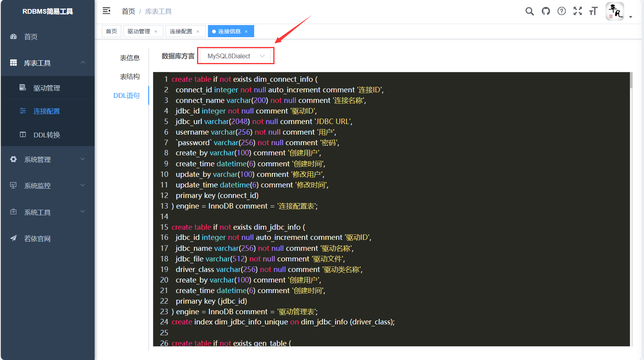
Task: Open the 驱动管理 sidebar menu item
Action: point(48,88)
